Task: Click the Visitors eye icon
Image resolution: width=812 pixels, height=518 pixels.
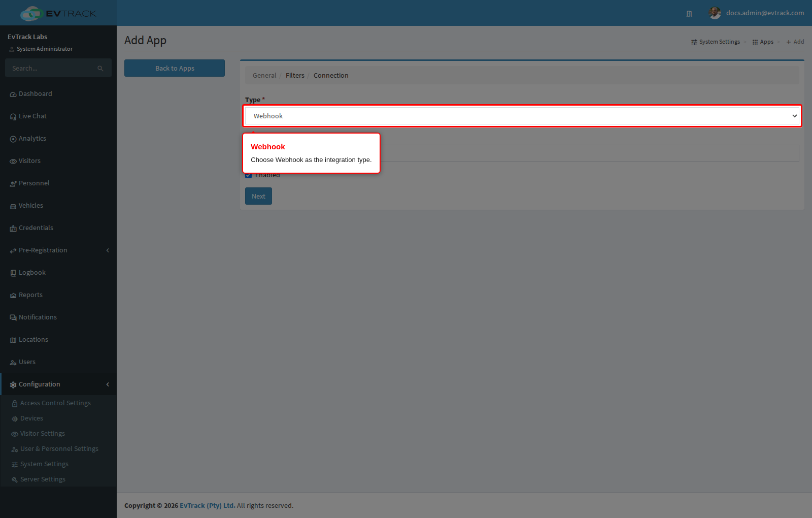Action: point(13,161)
